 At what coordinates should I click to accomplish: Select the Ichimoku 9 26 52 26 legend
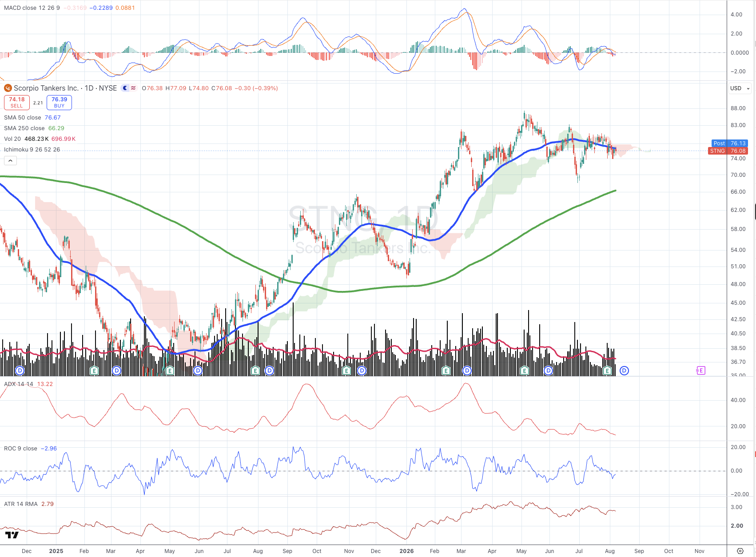click(x=32, y=149)
